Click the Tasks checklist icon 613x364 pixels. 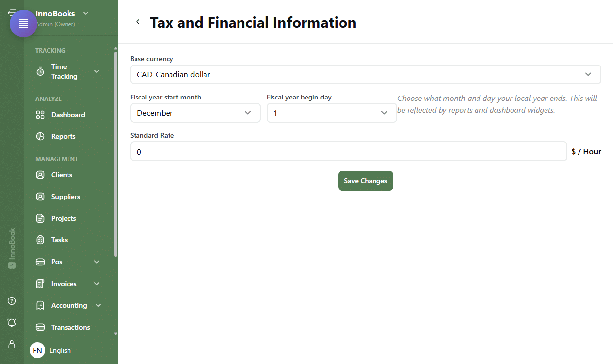[40, 240]
